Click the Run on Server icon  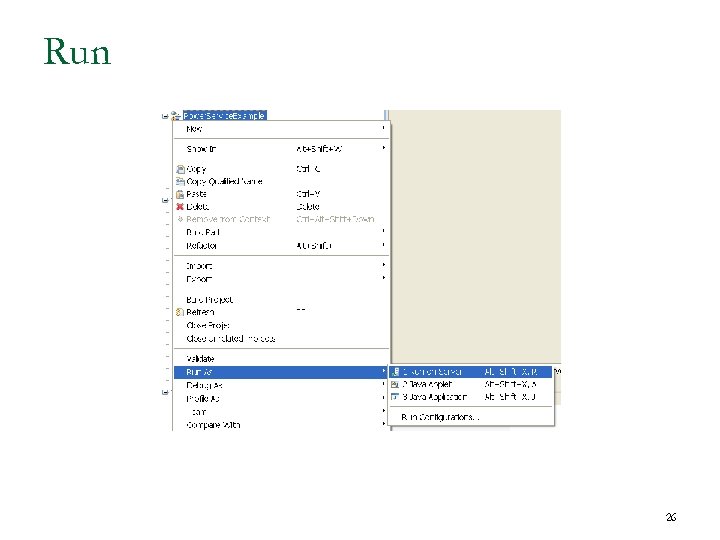point(395,371)
